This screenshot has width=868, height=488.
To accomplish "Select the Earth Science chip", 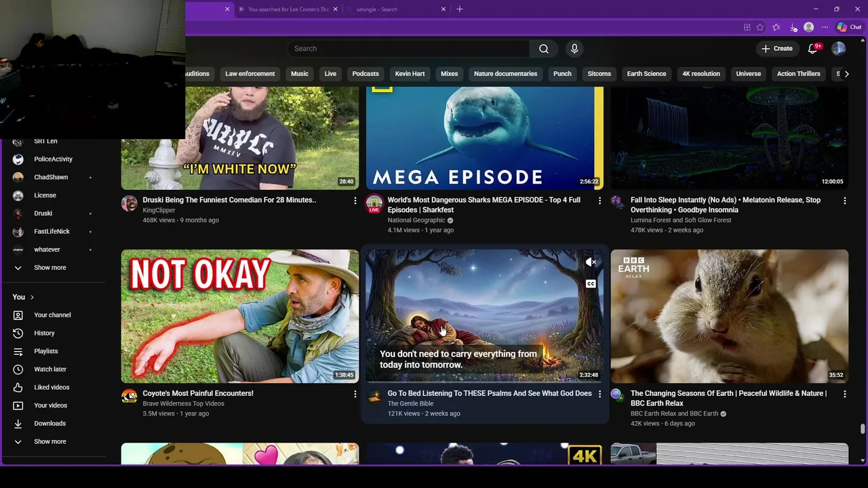I will [646, 74].
